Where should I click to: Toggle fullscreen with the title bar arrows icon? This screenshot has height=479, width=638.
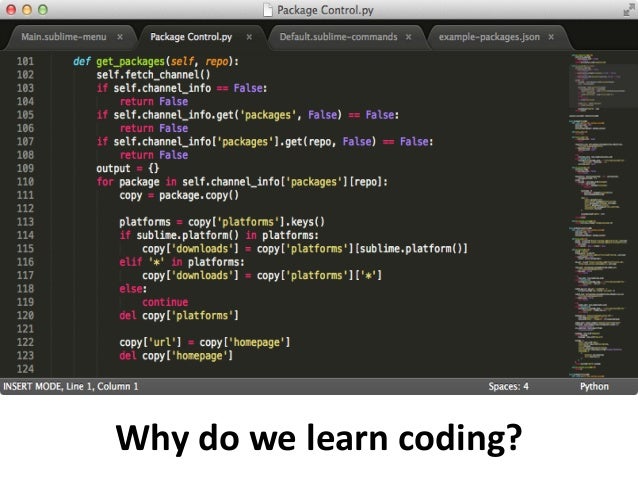tap(629, 10)
